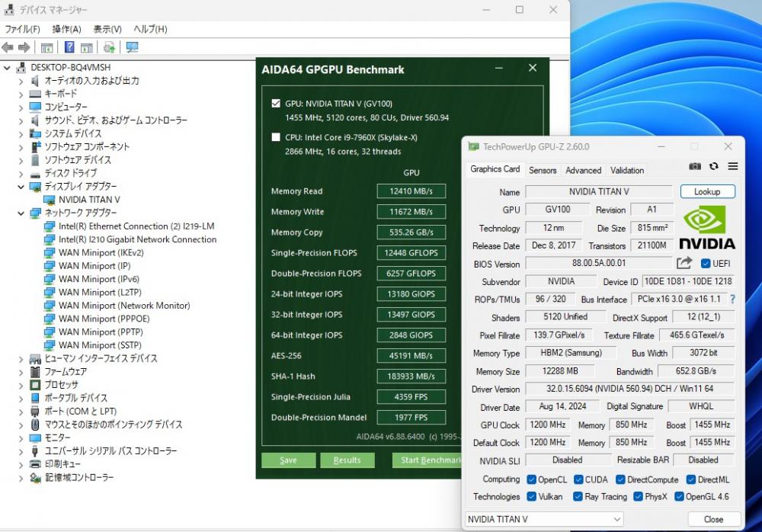The height and width of the screenshot is (532, 762).
Task: Switch to the Sensors tab in GPU-Z
Action: pos(543,170)
